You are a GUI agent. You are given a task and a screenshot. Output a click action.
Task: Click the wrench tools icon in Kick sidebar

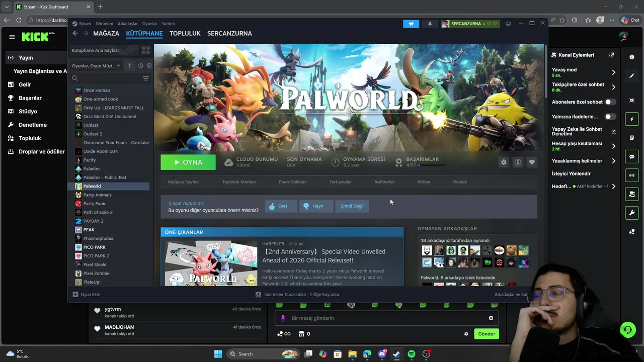(x=632, y=213)
